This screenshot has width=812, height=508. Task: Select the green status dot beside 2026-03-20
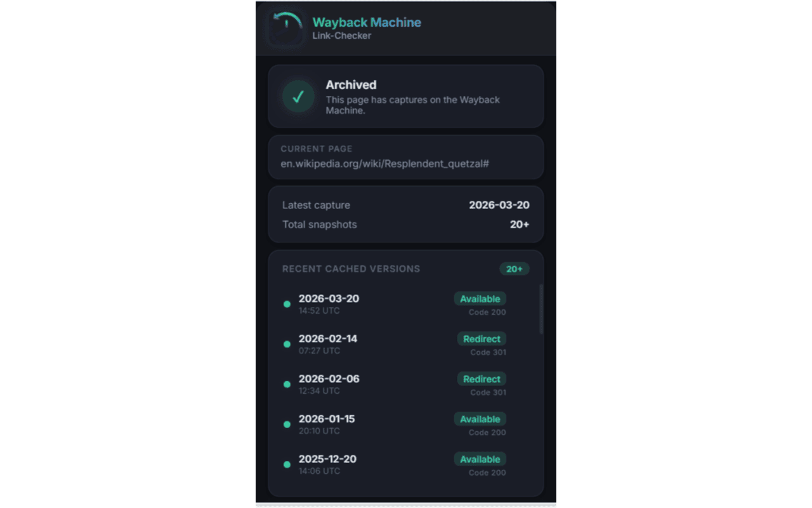(287, 304)
